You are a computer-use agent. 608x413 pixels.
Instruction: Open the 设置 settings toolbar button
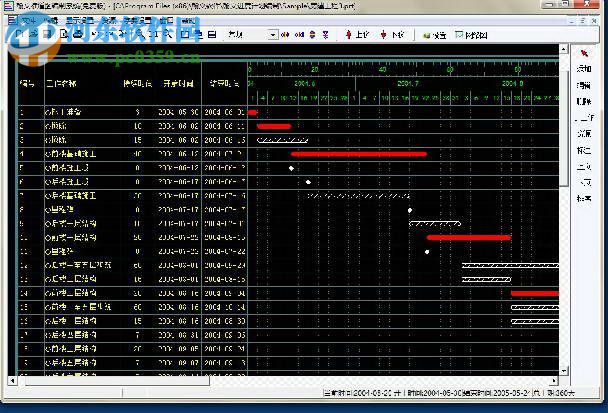(435, 35)
